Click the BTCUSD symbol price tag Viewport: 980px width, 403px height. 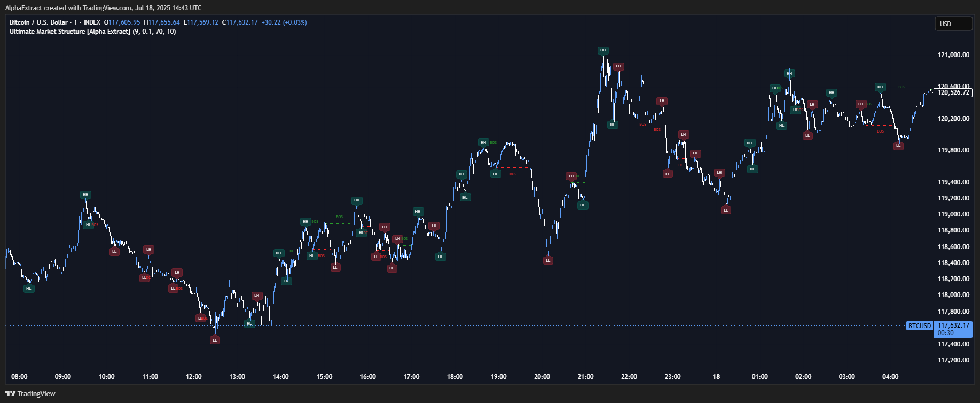coord(920,325)
